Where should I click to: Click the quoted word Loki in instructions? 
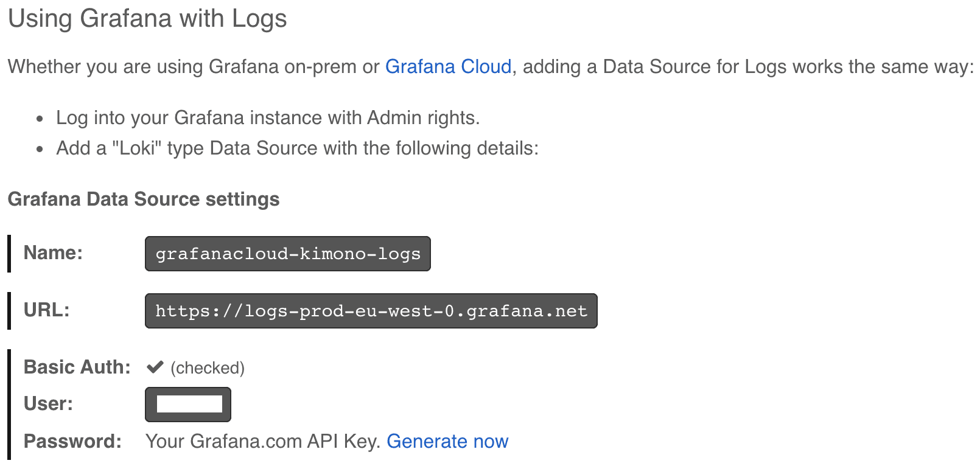pyautogui.click(x=137, y=148)
